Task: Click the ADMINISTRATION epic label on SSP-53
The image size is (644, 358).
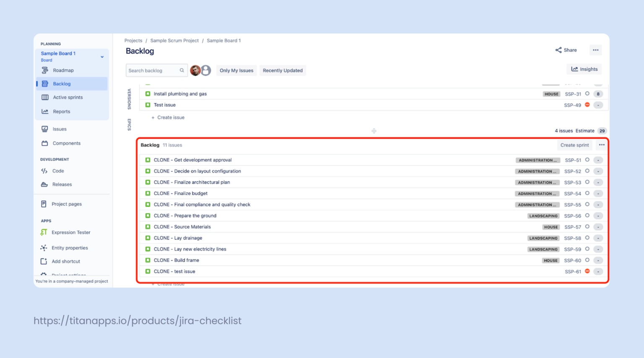Action: click(x=538, y=183)
